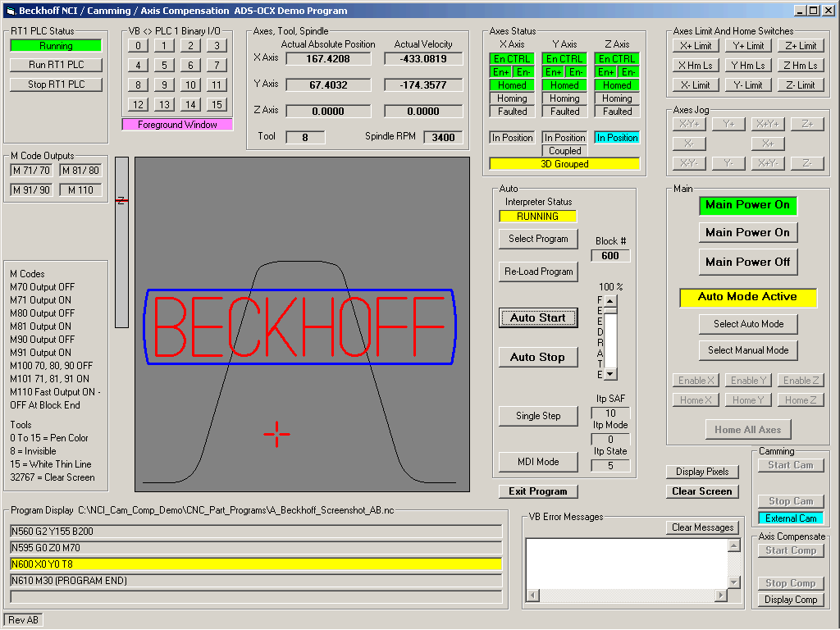Viewport: 840px width, 630px height.
Task: Click the yellow 3D Grouped indicator
Action: click(564, 164)
